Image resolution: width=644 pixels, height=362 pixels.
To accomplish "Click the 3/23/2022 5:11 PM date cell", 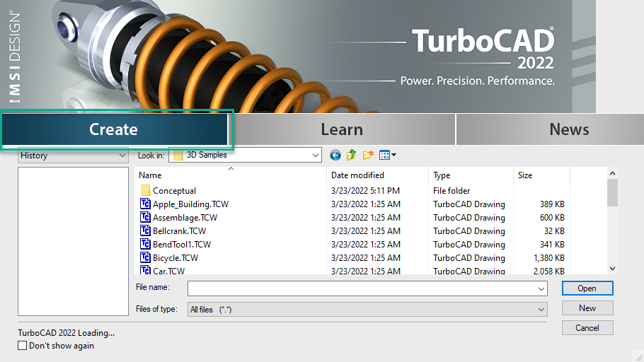I will 365,190.
